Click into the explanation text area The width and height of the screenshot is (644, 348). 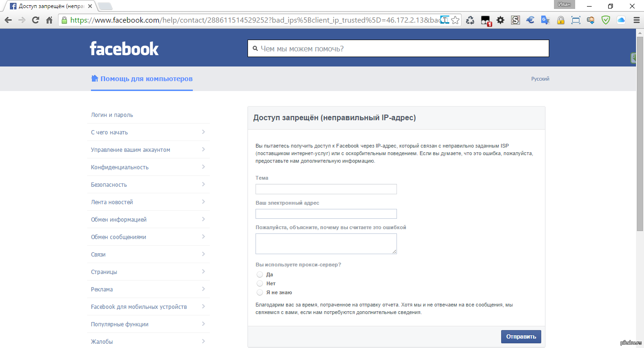point(326,244)
